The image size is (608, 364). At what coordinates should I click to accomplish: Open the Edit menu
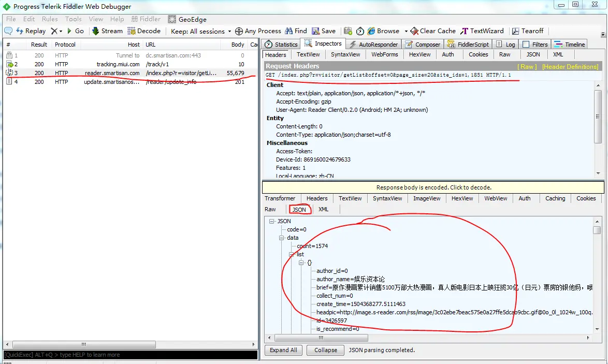pyautogui.click(x=28, y=19)
